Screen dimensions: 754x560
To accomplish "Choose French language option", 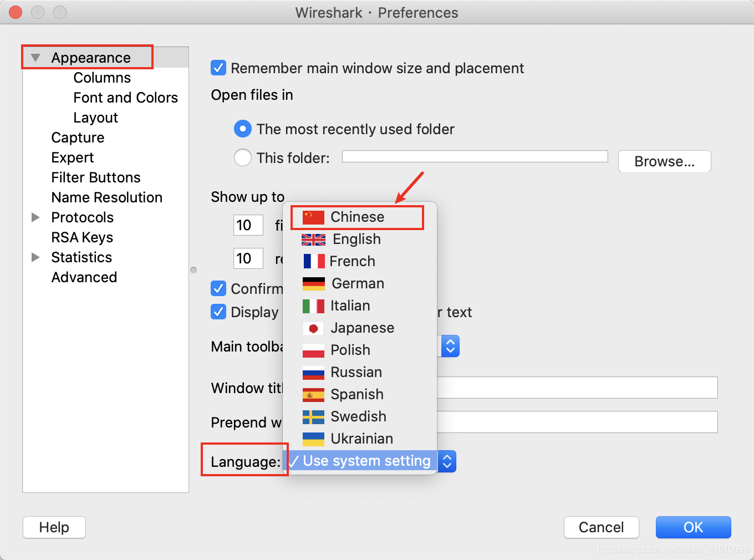I will click(360, 261).
